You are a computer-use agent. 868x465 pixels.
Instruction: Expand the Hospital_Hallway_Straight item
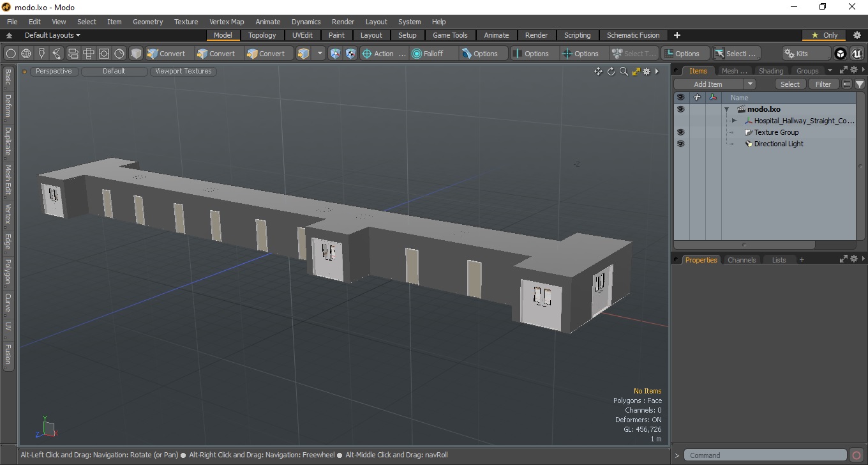tap(734, 121)
